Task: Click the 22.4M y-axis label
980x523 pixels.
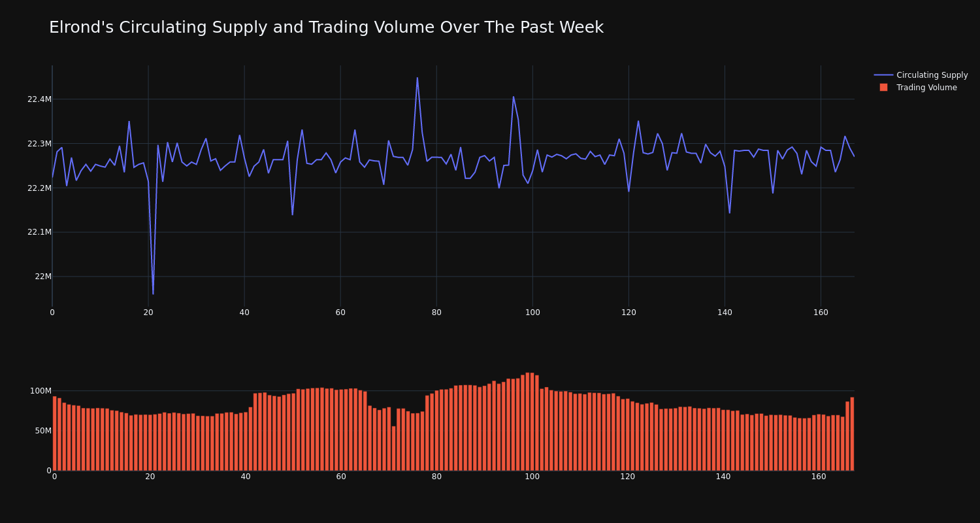Action: click(x=39, y=99)
